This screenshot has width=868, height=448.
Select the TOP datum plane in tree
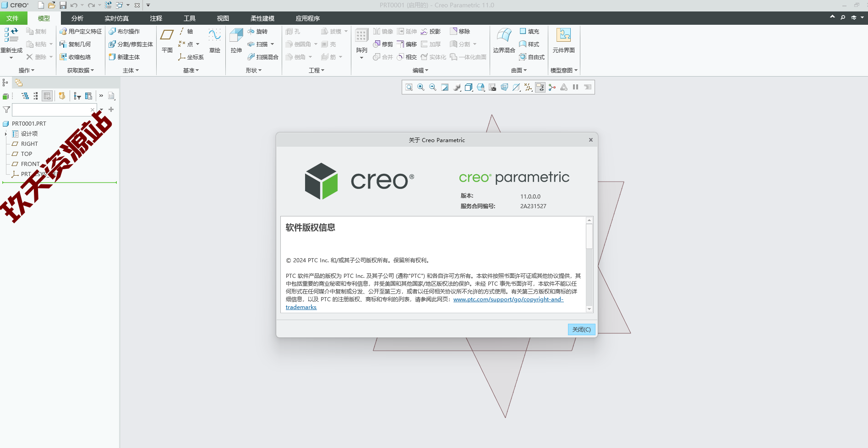coord(27,154)
